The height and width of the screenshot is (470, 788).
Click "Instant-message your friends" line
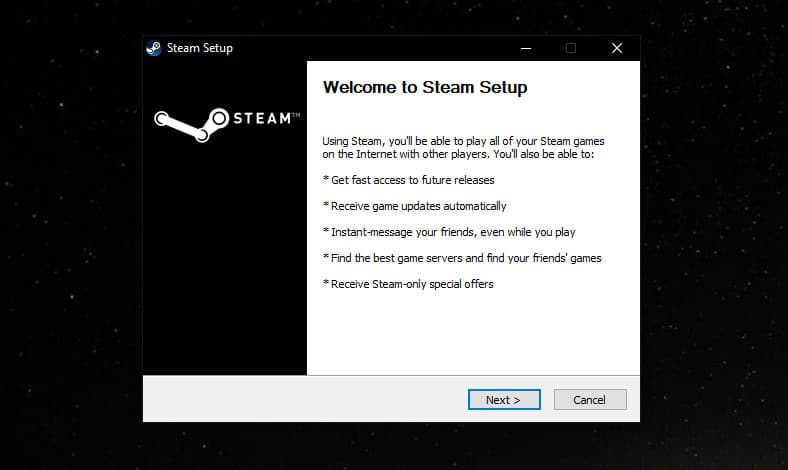tap(449, 232)
